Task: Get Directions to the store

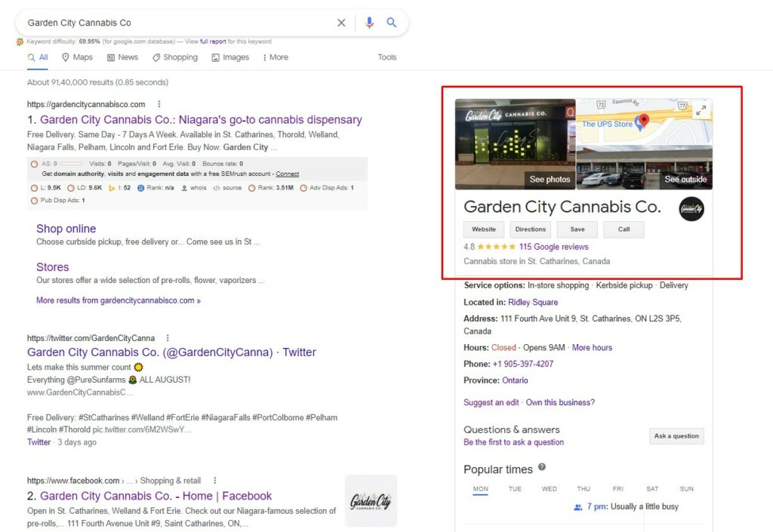Action: (x=531, y=229)
